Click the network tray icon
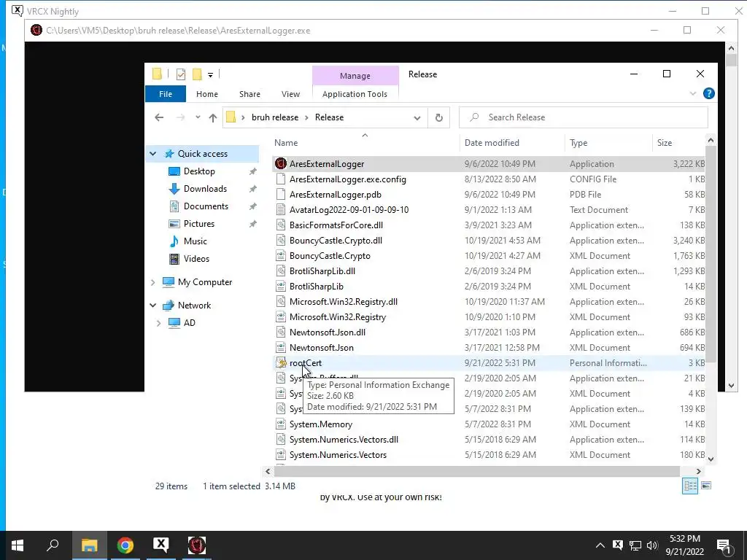Viewport: 747px width, 560px height. click(635, 545)
